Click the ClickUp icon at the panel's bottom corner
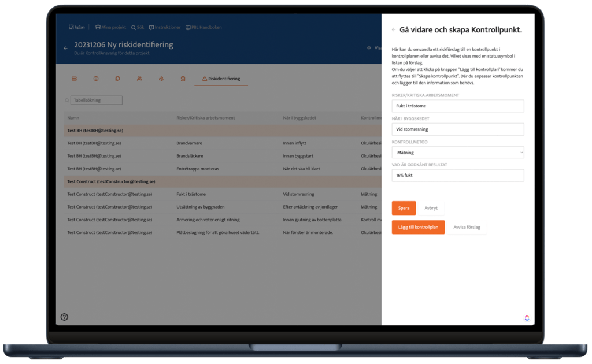Screen dimensions: 592x364 click(x=527, y=317)
